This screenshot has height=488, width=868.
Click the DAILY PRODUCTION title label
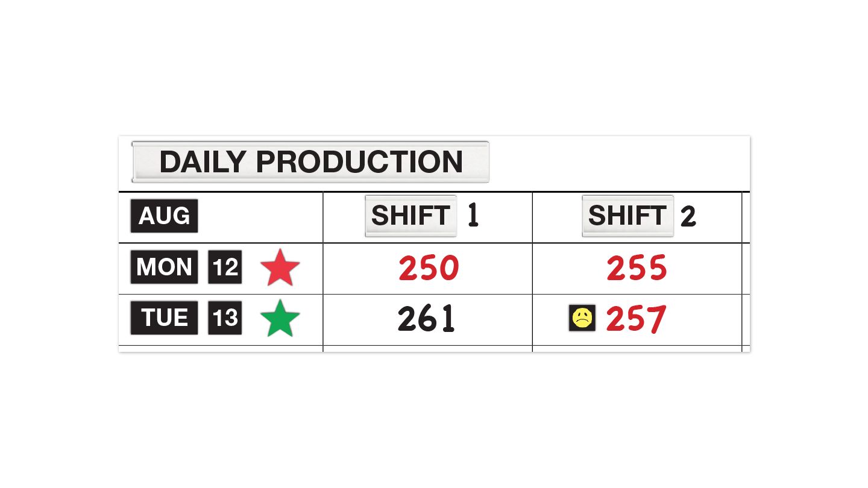coord(310,161)
